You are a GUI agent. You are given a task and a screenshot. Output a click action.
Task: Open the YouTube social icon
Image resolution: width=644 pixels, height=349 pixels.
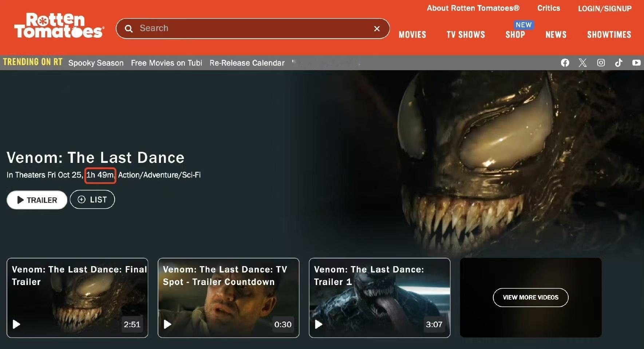(636, 63)
